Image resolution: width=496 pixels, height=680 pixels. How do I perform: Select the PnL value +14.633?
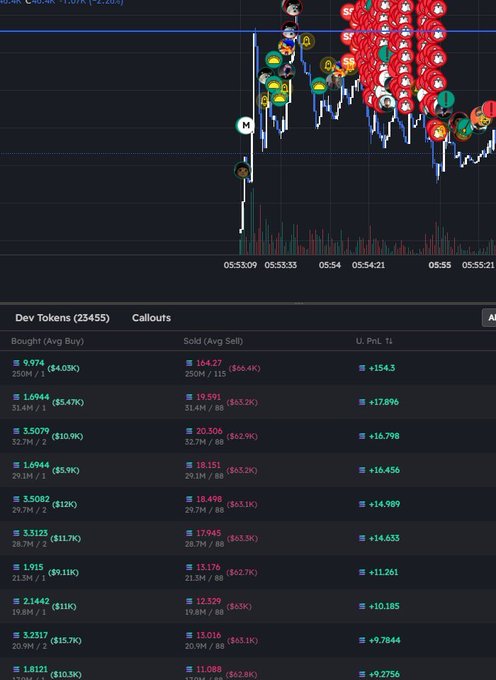click(x=384, y=538)
